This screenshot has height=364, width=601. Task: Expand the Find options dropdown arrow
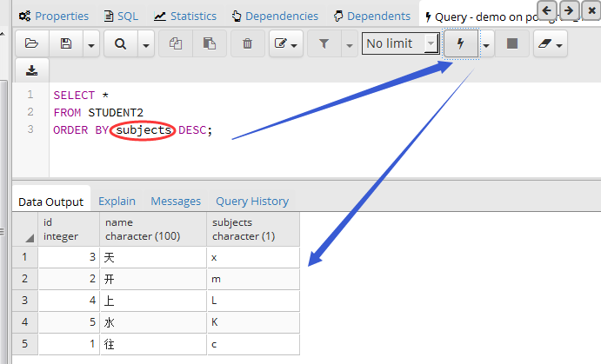click(145, 44)
